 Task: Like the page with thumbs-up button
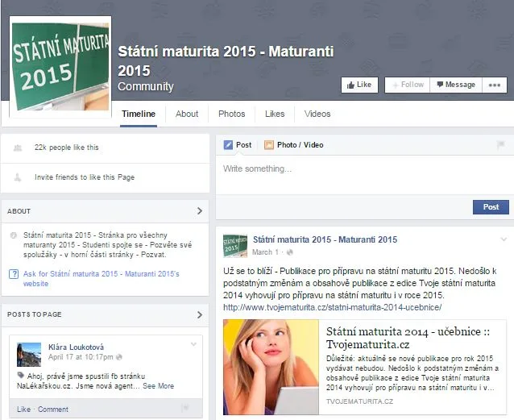point(359,85)
